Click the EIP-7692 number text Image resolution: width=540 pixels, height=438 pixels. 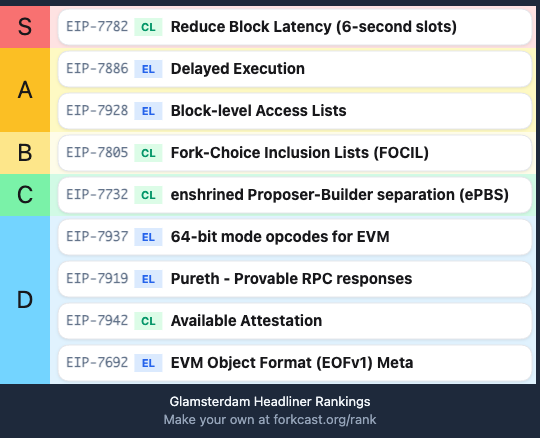pos(97,363)
